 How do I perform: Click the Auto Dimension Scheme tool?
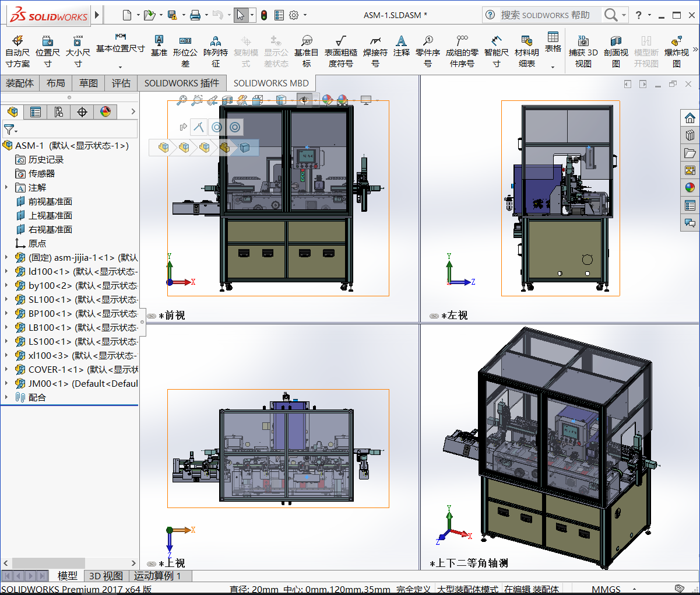(x=17, y=51)
